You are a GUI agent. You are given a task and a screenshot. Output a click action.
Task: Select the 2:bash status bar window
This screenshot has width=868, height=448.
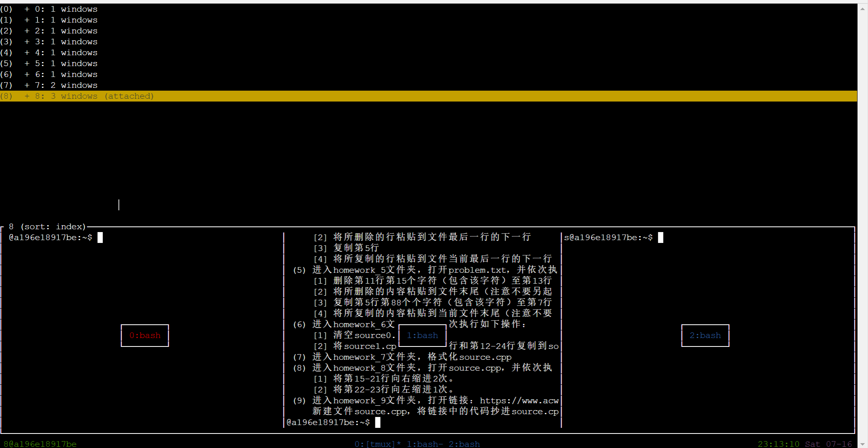click(464, 444)
